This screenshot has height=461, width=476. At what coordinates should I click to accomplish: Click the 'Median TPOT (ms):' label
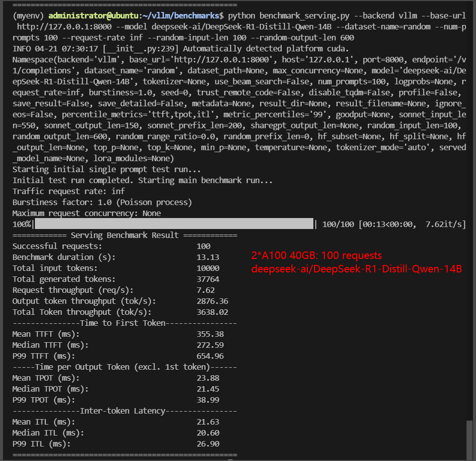(50, 389)
